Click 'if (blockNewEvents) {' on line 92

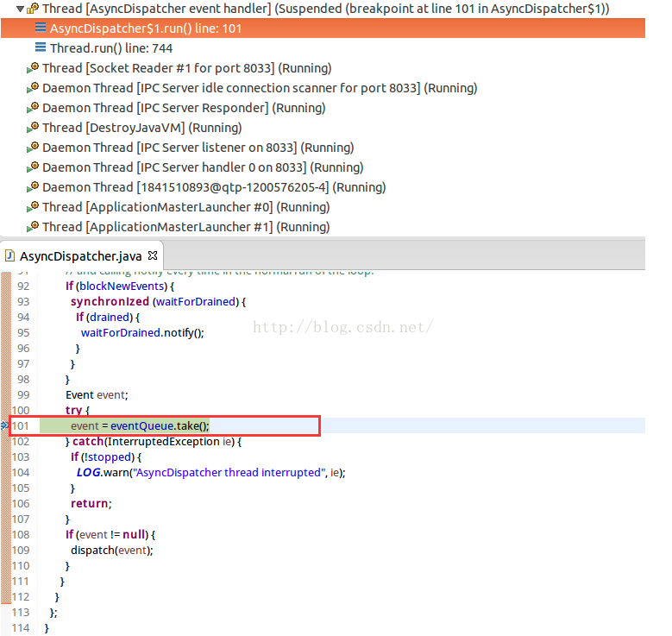point(120,286)
